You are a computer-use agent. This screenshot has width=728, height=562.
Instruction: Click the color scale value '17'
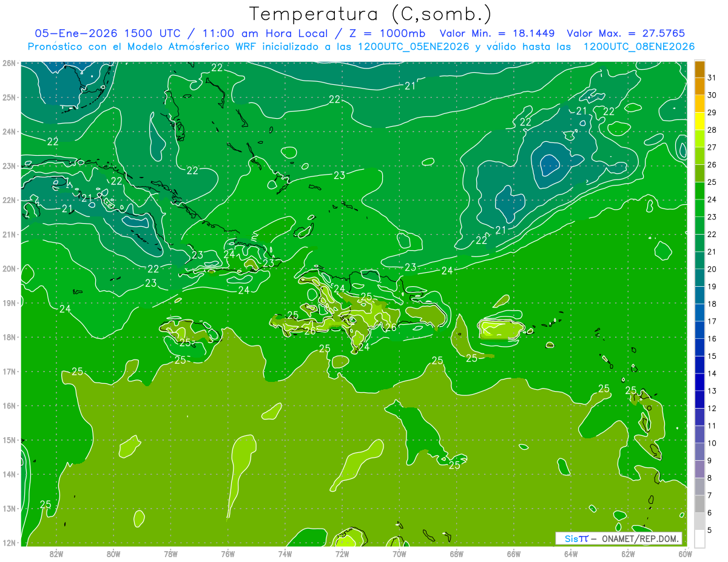coord(712,321)
